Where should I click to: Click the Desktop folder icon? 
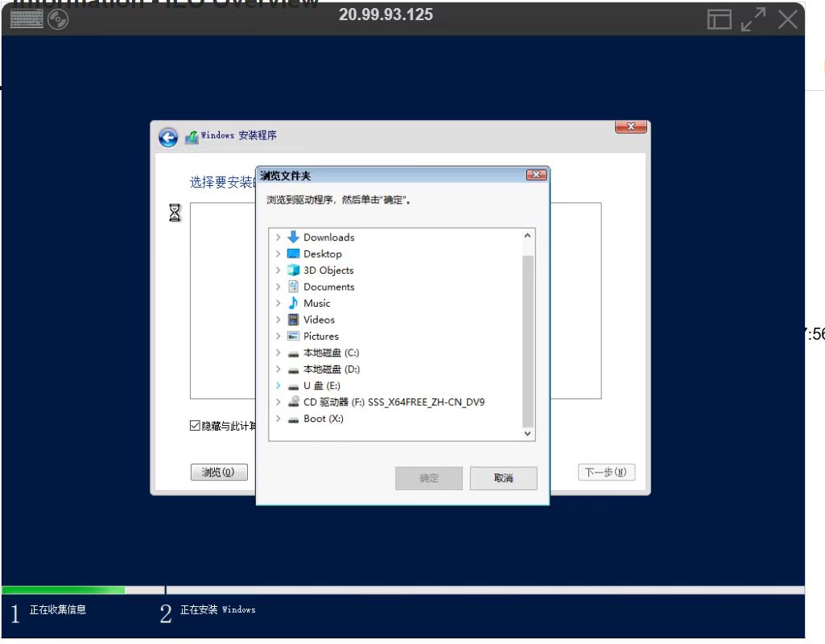click(293, 254)
